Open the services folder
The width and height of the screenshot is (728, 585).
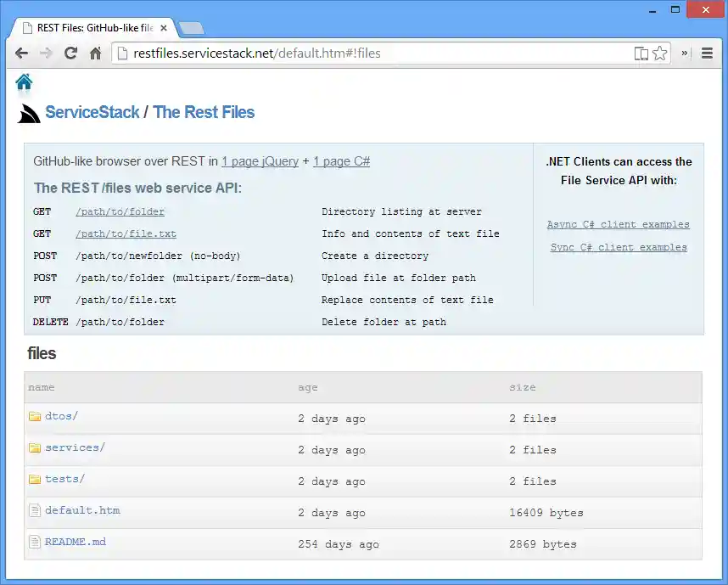point(75,447)
